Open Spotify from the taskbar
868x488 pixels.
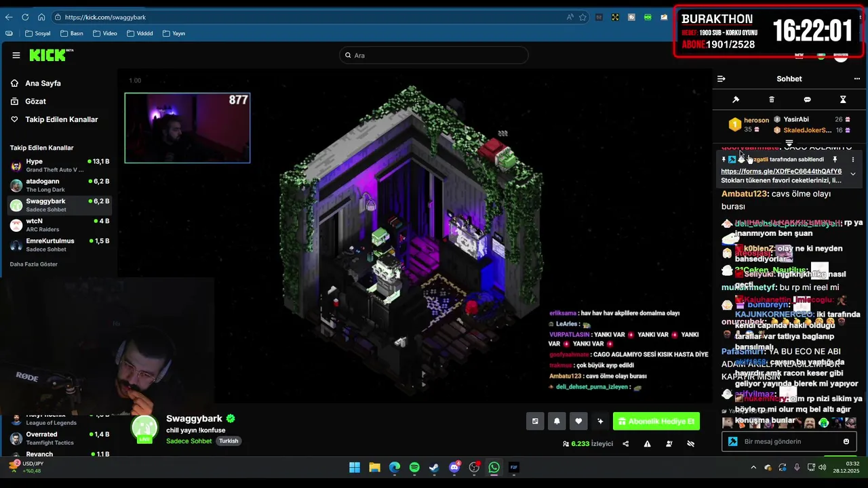pos(414,468)
